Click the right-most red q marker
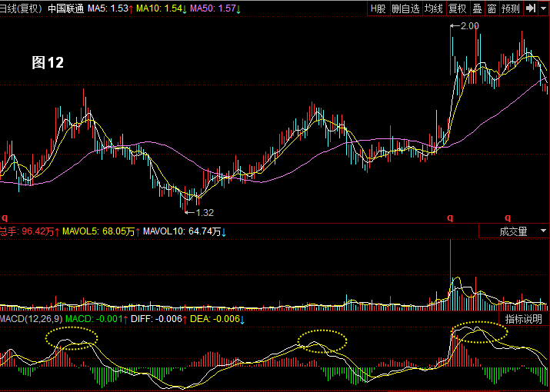The width and height of the screenshot is (550, 392). [508, 218]
